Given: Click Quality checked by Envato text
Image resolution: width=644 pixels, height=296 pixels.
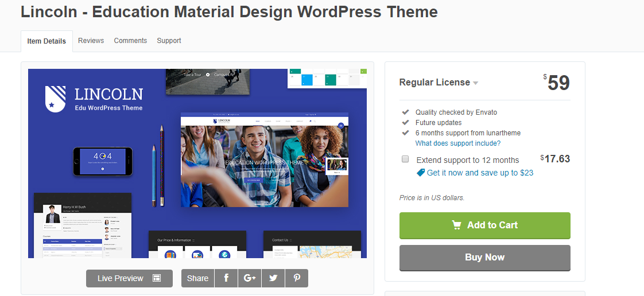Looking at the screenshot, I should [x=456, y=112].
